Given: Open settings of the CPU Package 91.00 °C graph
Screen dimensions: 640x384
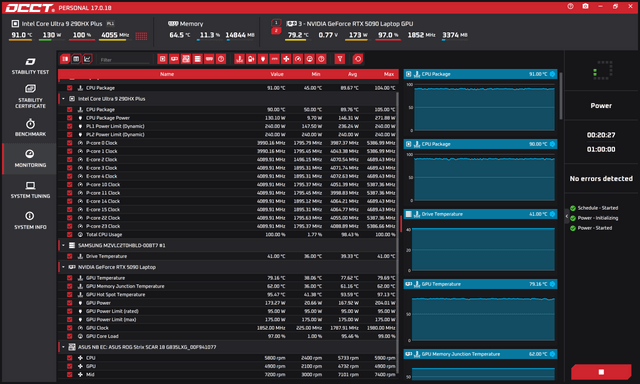Looking at the screenshot, I should [x=552, y=74].
